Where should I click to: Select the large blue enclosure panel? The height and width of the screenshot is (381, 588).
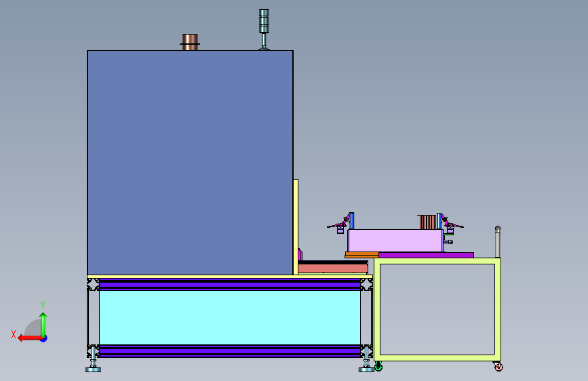[x=190, y=163]
